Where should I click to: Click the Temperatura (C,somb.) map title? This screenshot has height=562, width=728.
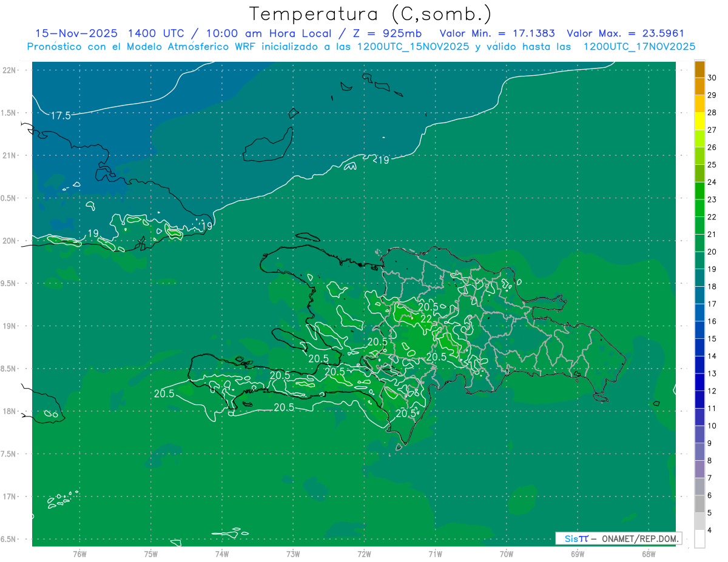tap(371, 13)
